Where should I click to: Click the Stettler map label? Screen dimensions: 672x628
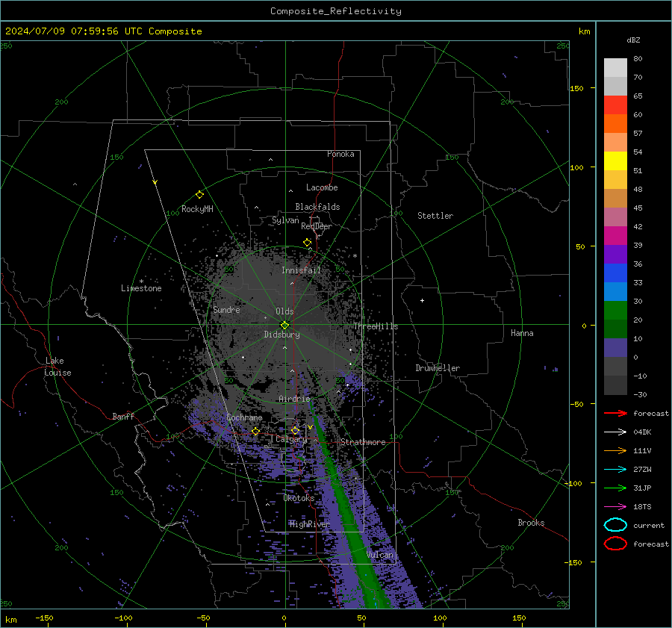[435, 216]
